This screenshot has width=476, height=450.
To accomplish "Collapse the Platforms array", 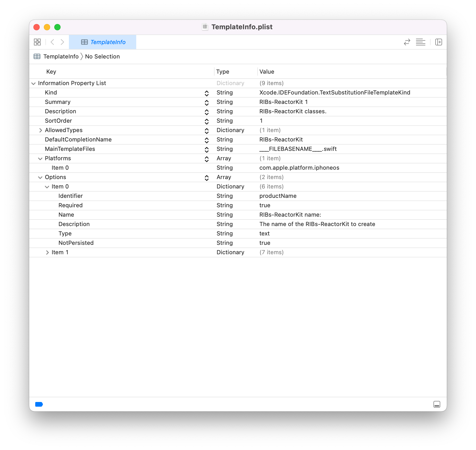I will point(40,159).
